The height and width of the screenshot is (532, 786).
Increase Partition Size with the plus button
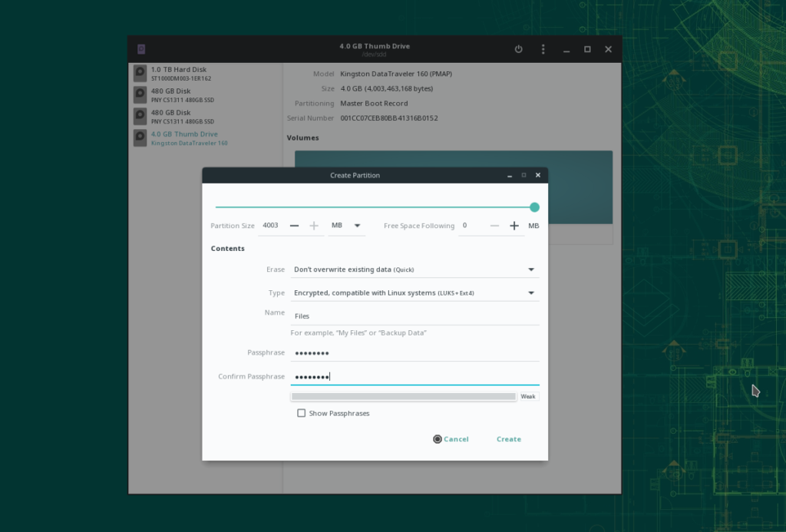tap(314, 225)
